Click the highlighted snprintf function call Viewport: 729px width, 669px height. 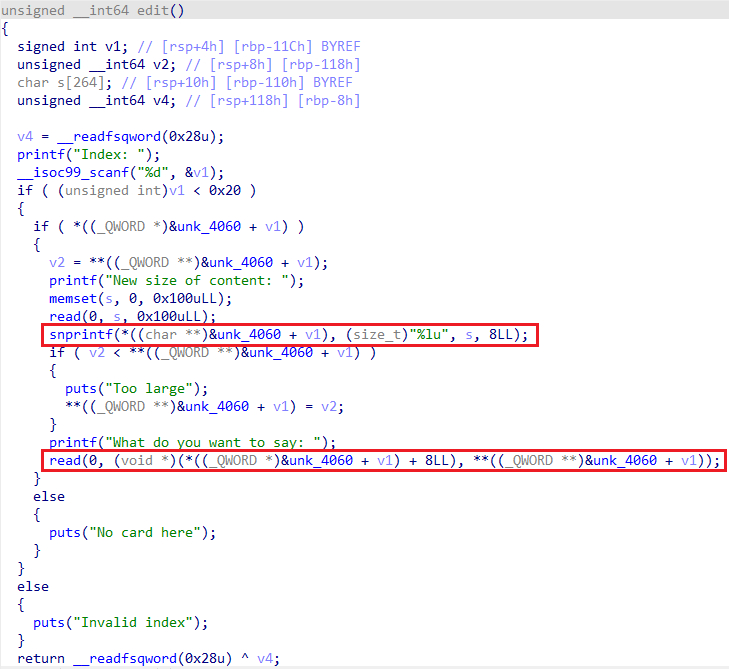pyautogui.click(x=81, y=334)
